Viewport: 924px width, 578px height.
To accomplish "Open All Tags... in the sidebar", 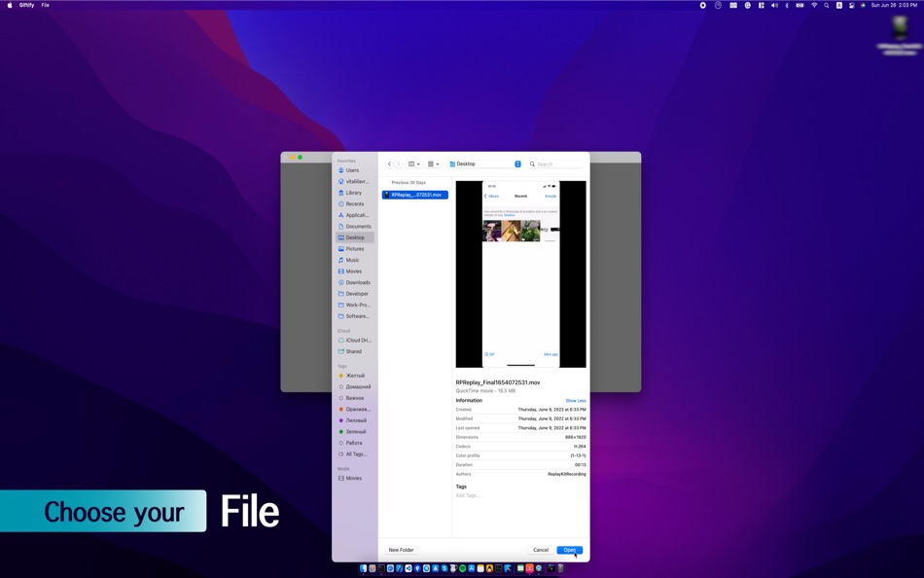I will [x=354, y=454].
